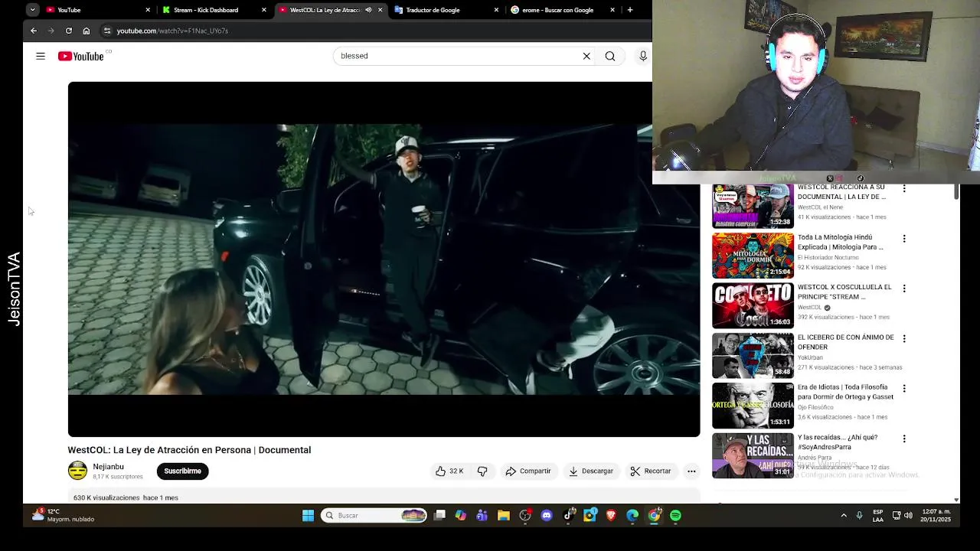Open the tab search dropdown arrow
This screenshot has width=980, height=551.
pos(32,10)
